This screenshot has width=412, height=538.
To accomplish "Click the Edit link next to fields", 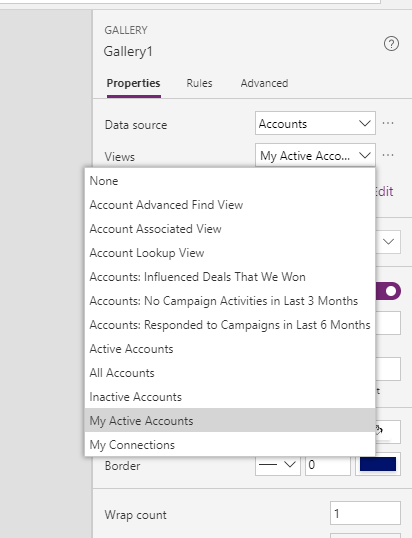I will [x=384, y=191].
